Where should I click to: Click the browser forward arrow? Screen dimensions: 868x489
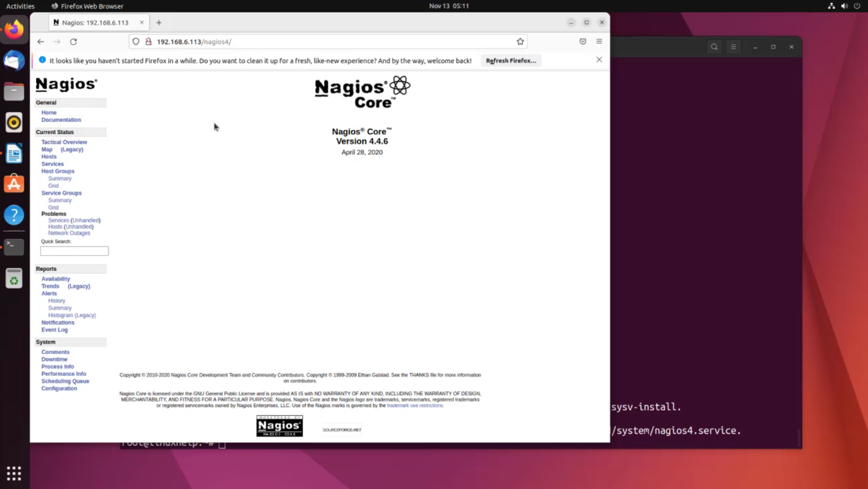click(x=57, y=42)
